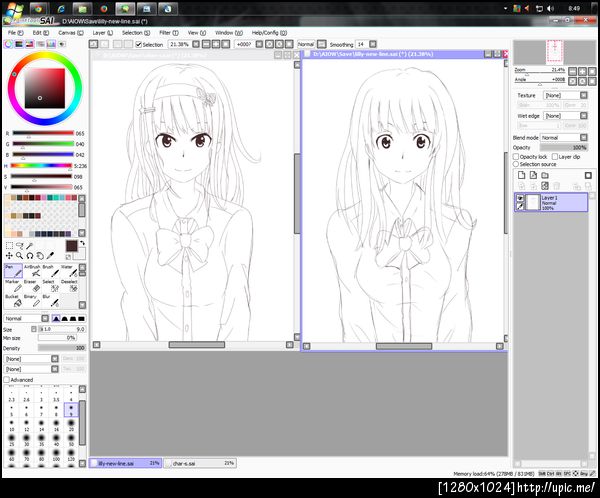Screen dimensions: 600x498
Task: Click the navigator canvas thumbnail
Action: tap(554, 52)
